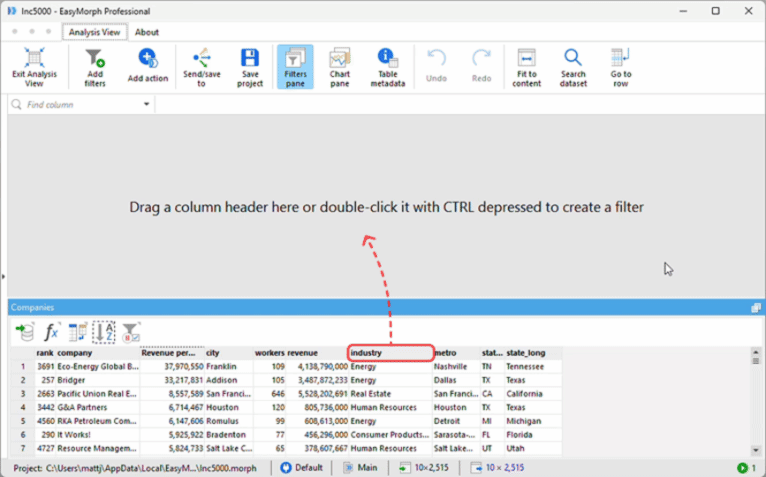Click the 37,970,550 revenue per worker cell
This screenshot has width=766, height=477.
(x=172, y=367)
